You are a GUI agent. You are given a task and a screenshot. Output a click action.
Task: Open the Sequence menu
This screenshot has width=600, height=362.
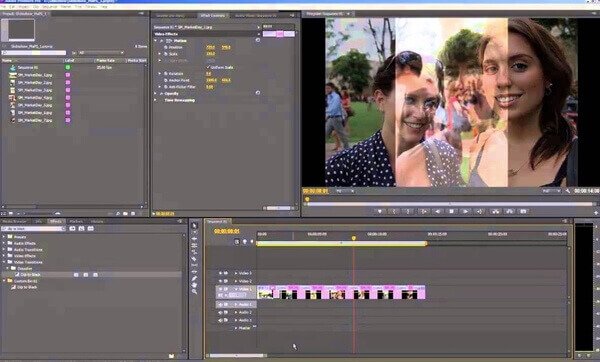coord(49,7)
